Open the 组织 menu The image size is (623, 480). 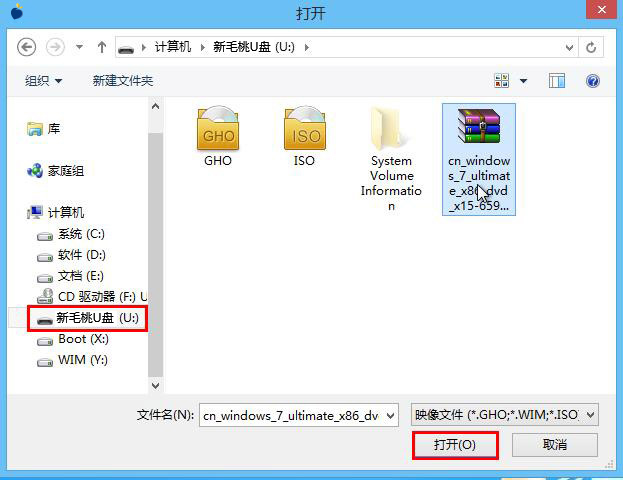(43, 81)
